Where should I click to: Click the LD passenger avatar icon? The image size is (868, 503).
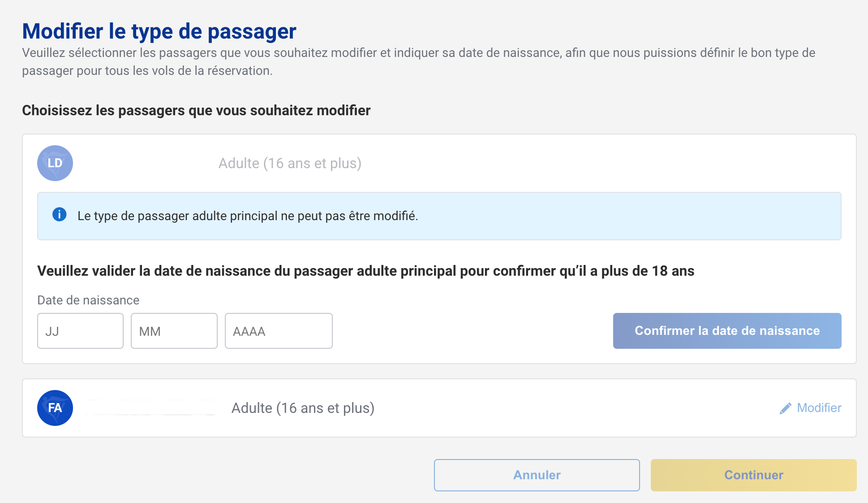point(55,163)
